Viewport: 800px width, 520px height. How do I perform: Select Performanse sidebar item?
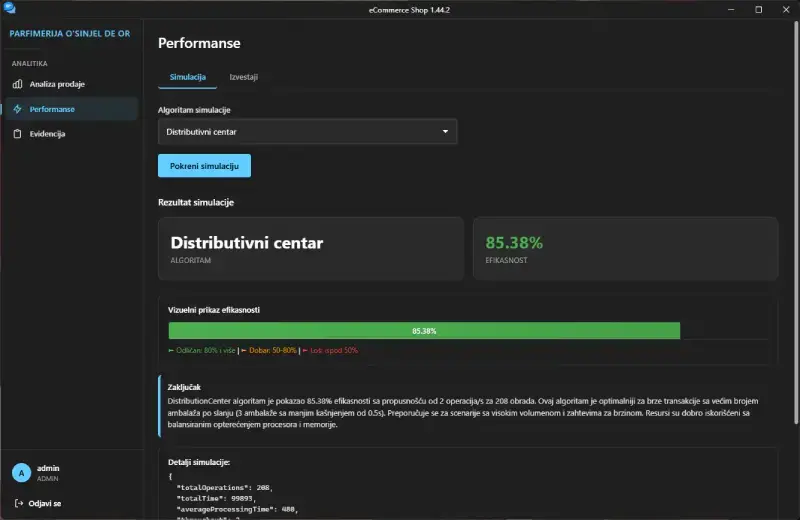click(71, 109)
